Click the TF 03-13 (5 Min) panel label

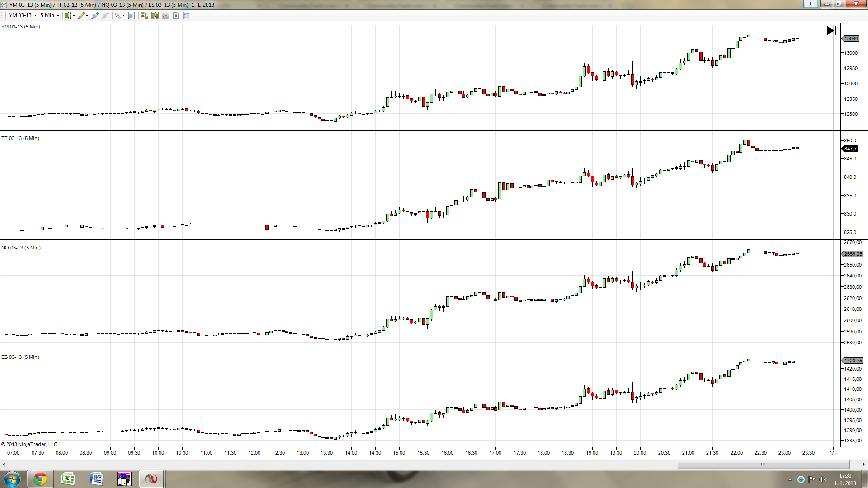pyautogui.click(x=20, y=138)
